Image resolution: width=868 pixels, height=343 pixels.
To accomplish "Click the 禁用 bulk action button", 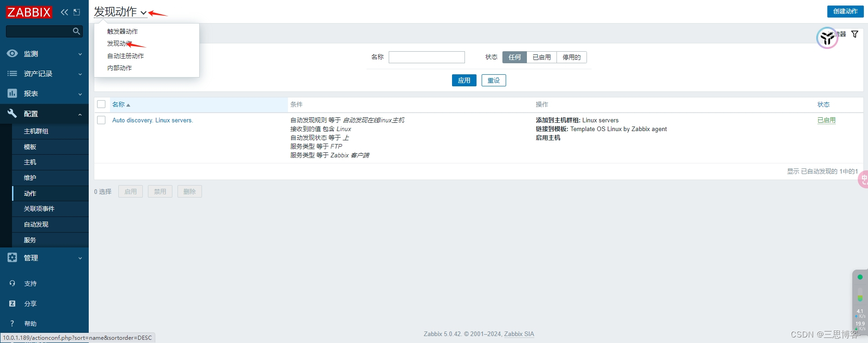I will click(x=160, y=192).
